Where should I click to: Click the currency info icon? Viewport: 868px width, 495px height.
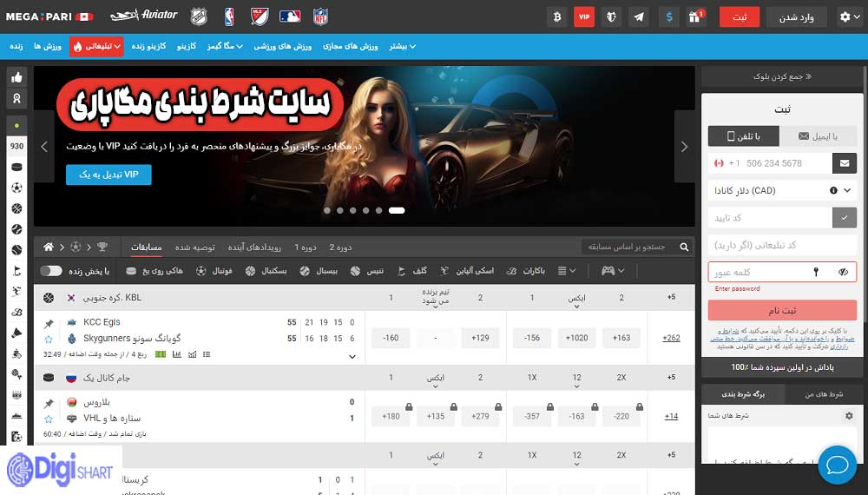tap(833, 190)
